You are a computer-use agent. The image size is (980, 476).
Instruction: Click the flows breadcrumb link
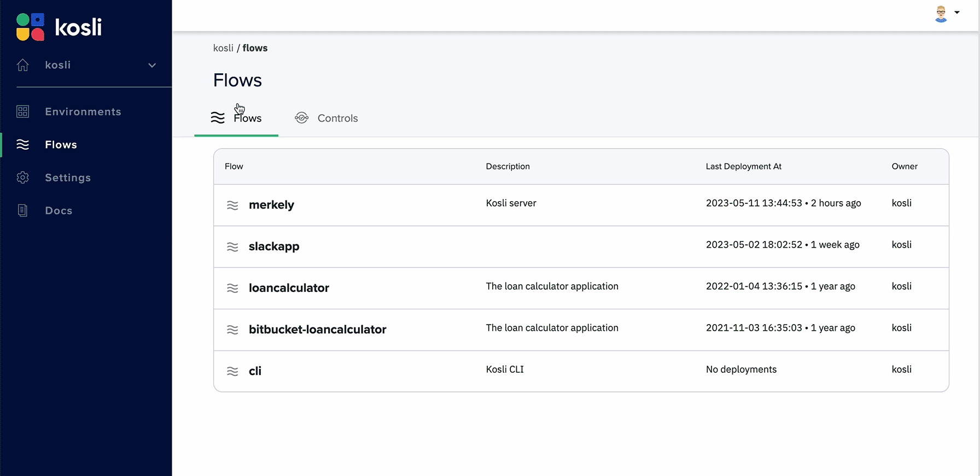click(x=255, y=48)
